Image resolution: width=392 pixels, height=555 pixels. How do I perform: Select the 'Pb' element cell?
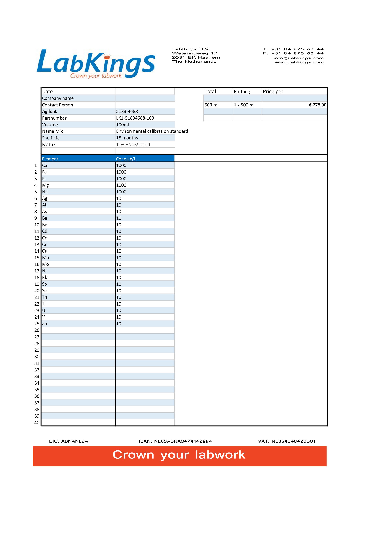tap(78, 277)
